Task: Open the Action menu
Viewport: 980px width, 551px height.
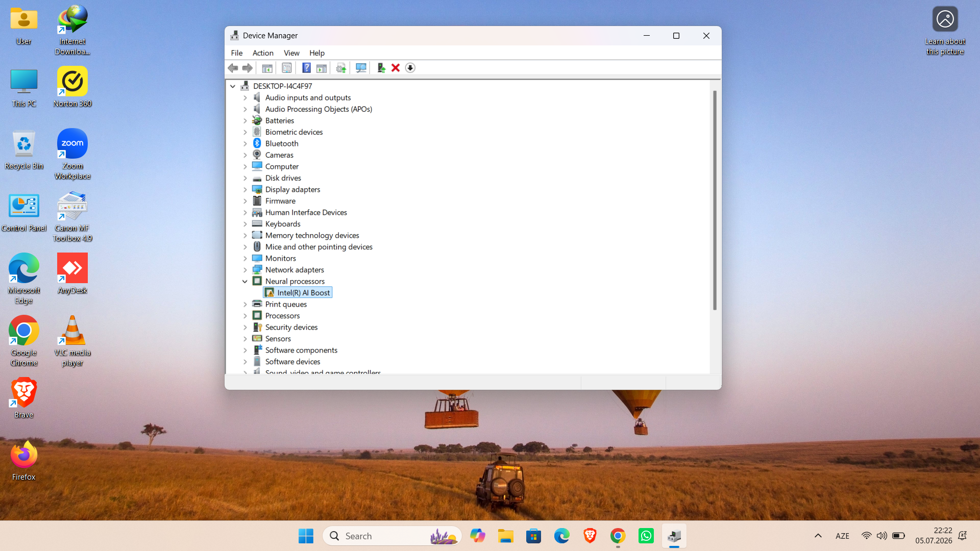Action: pyautogui.click(x=263, y=53)
